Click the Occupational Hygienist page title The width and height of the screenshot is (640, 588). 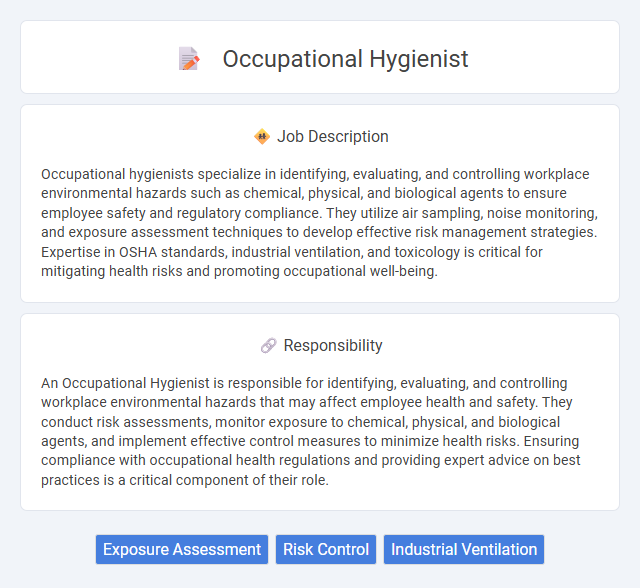click(x=345, y=59)
